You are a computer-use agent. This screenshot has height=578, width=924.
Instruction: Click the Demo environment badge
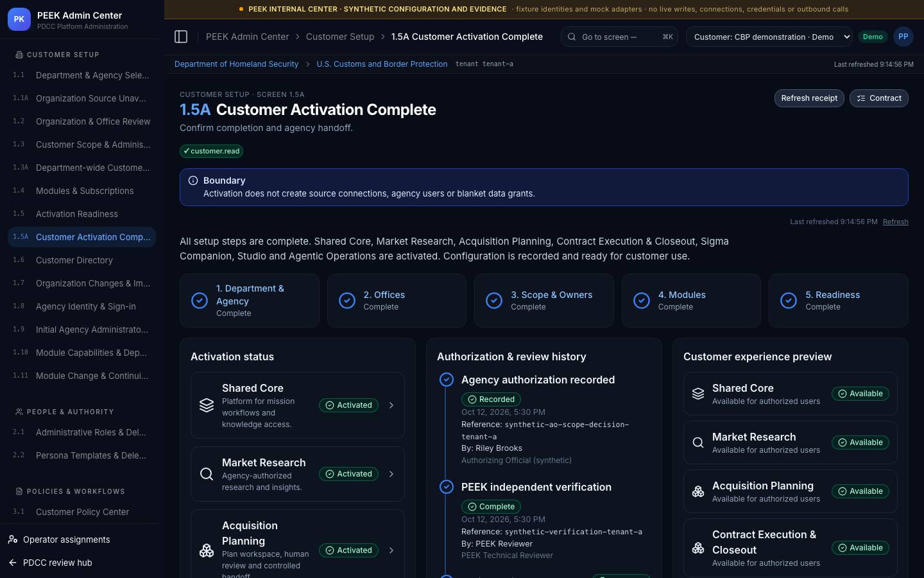coord(873,37)
